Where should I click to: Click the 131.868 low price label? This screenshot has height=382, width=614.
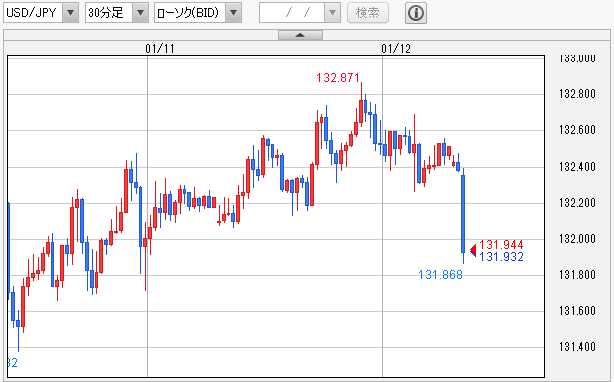pos(441,275)
